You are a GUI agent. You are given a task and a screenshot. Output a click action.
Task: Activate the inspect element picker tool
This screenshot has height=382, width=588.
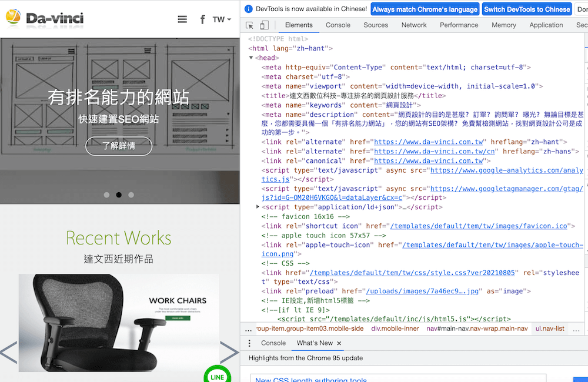250,25
